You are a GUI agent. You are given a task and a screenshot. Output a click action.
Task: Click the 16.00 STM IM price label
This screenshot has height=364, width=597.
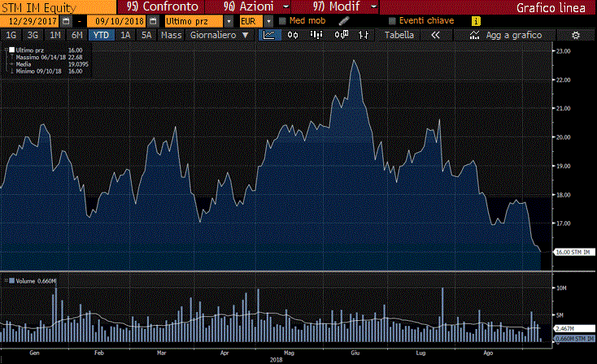[x=573, y=252]
